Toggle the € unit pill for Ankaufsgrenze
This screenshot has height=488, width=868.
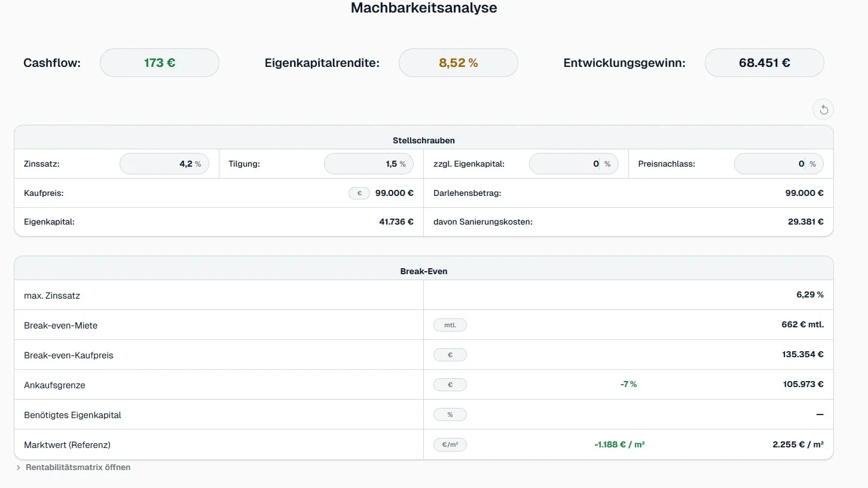tap(450, 385)
